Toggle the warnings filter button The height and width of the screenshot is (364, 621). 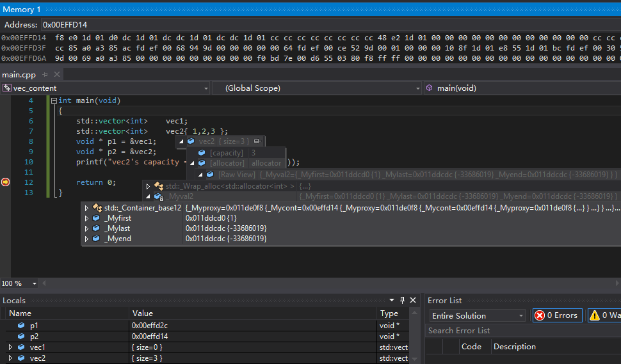point(605,315)
